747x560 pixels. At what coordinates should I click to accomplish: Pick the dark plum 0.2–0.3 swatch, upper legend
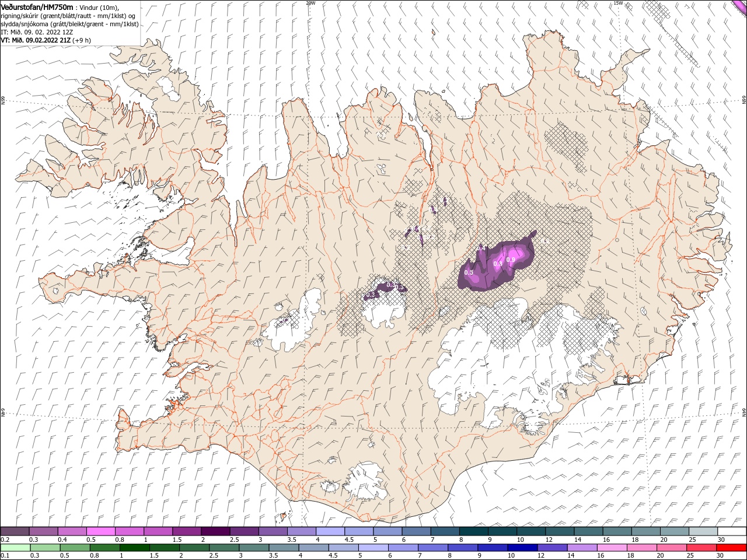click(15, 531)
